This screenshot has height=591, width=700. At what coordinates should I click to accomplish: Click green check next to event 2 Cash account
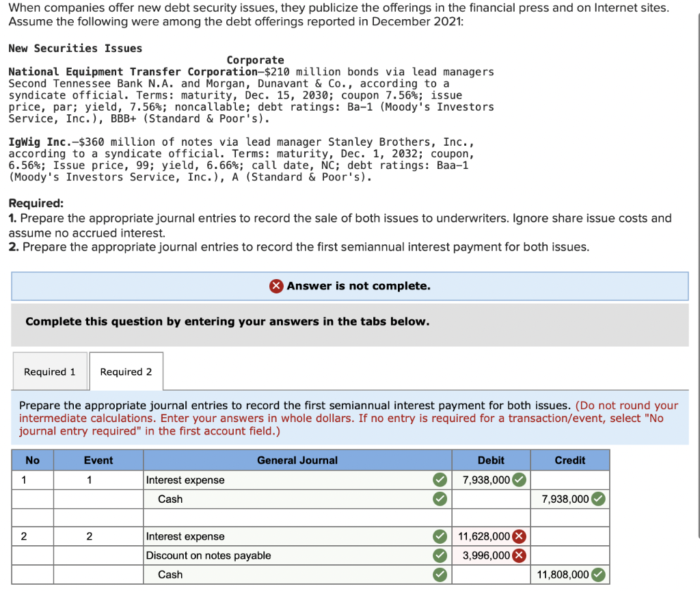pyautogui.click(x=440, y=575)
